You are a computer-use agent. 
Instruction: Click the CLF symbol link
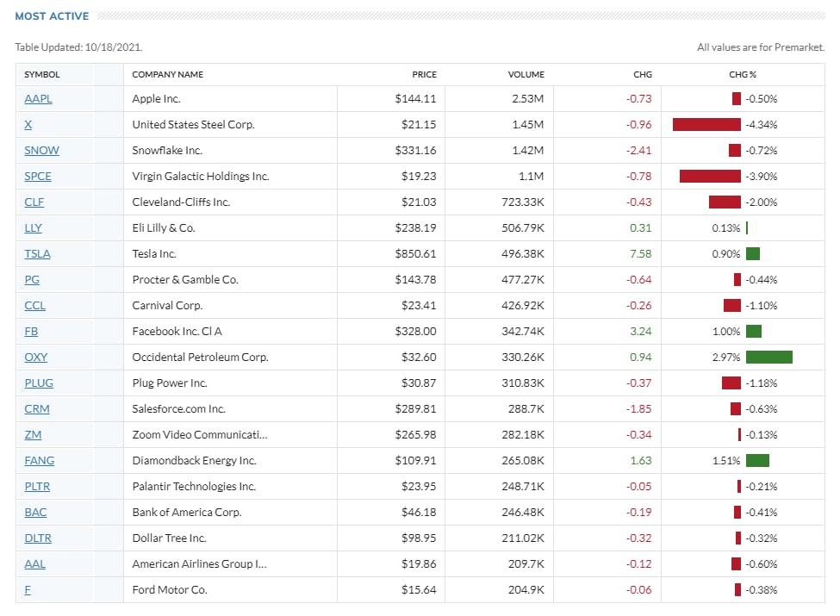coord(34,202)
